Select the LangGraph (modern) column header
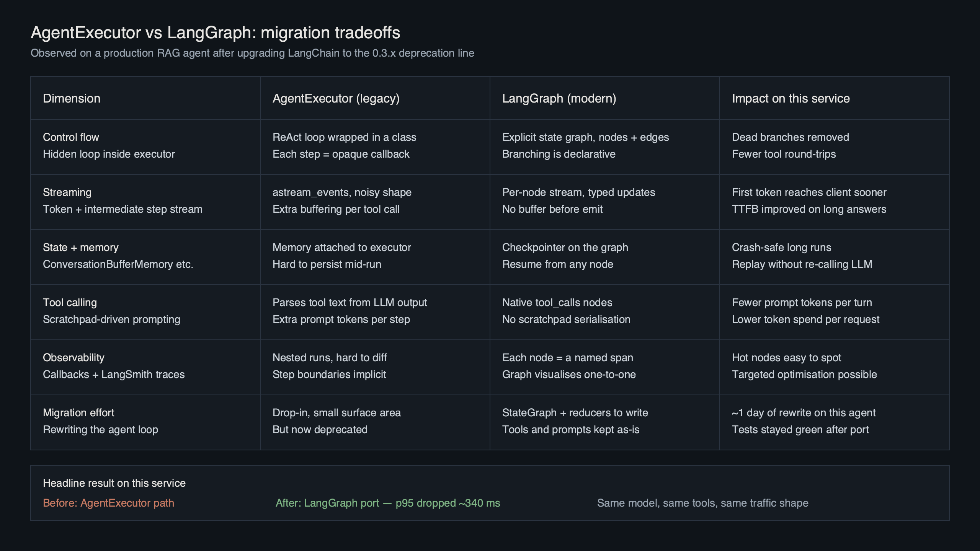The image size is (980, 551). pyautogui.click(x=559, y=99)
